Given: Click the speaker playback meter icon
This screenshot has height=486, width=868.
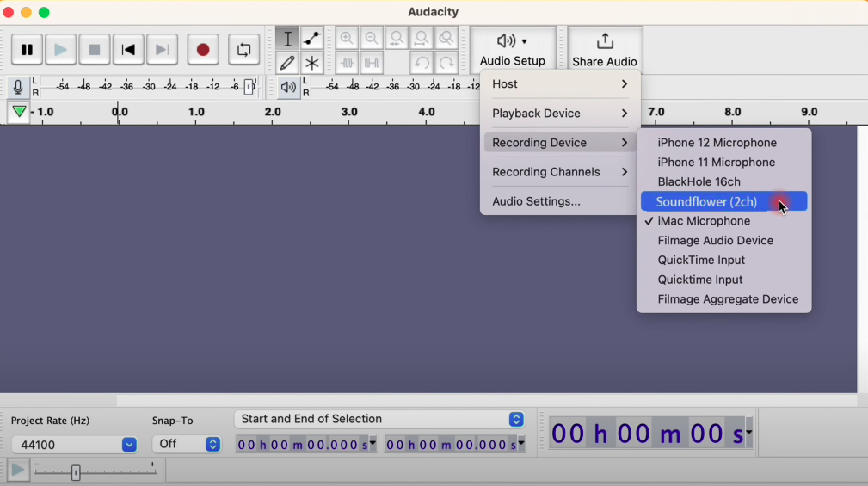Looking at the screenshot, I should (288, 87).
